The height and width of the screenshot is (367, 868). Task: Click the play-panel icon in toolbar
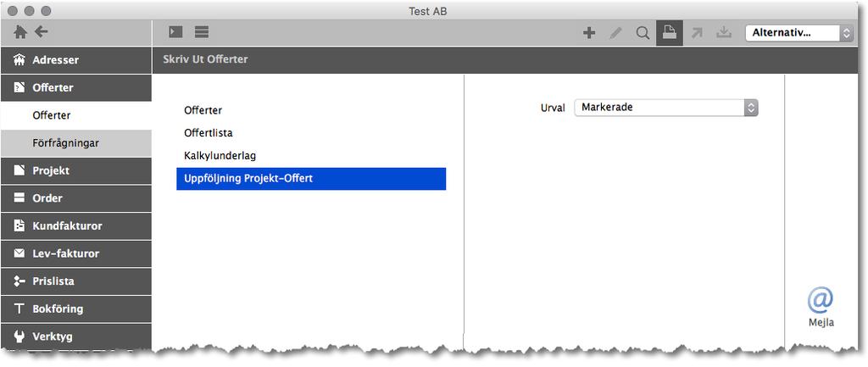tap(175, 32)
